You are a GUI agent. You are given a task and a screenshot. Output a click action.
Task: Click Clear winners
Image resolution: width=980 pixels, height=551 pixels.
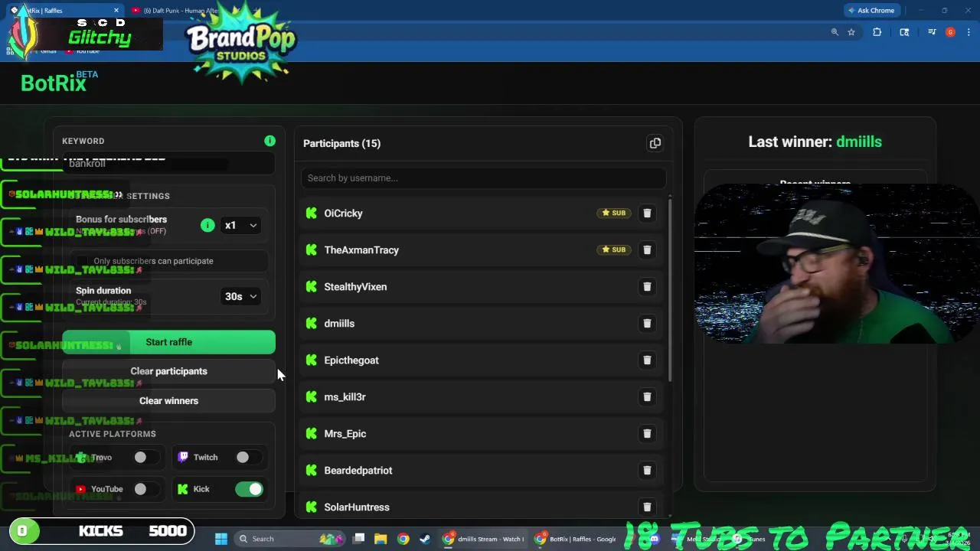click(x=168, y=401)
